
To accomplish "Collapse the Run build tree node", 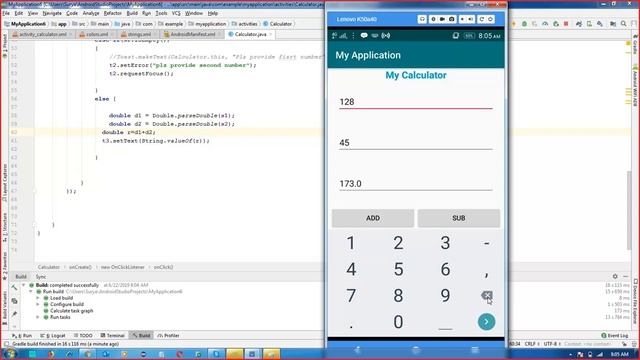I will 31,292.
